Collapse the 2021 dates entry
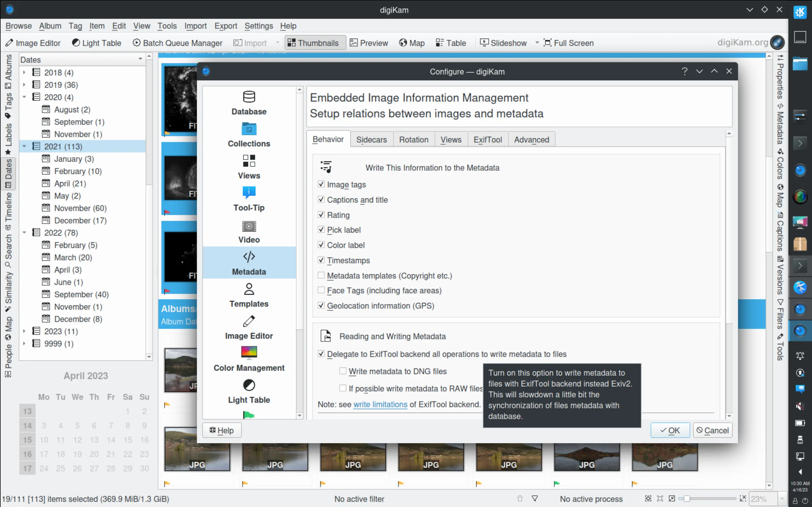The height and width of the screenshot is (507, 812). [24, 146]
